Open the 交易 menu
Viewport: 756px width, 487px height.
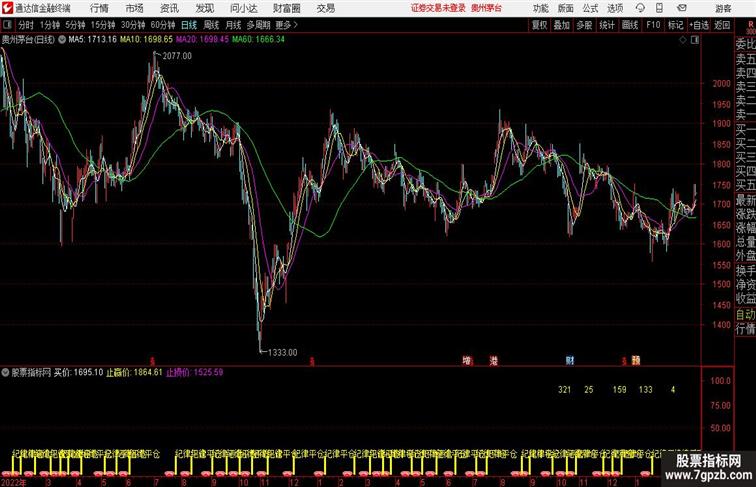325,8
